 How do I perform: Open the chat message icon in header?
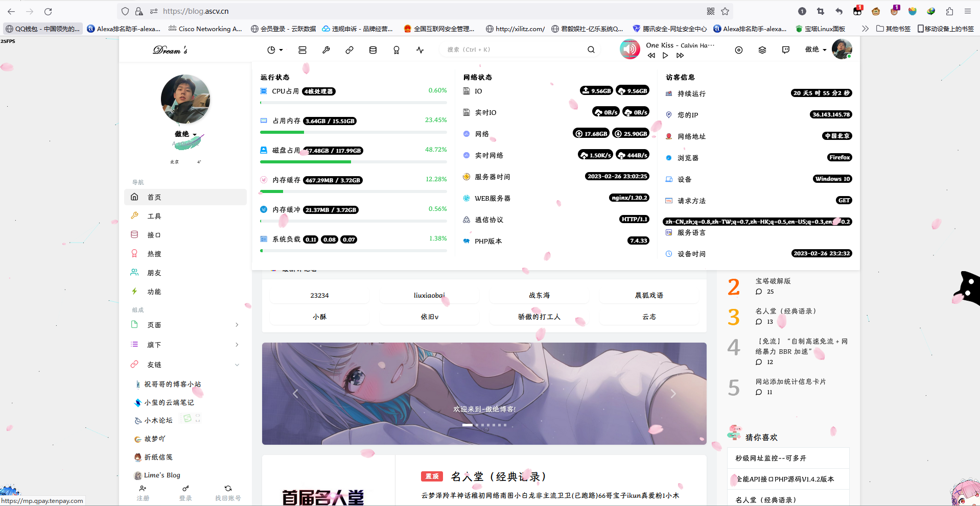(786, 50)
